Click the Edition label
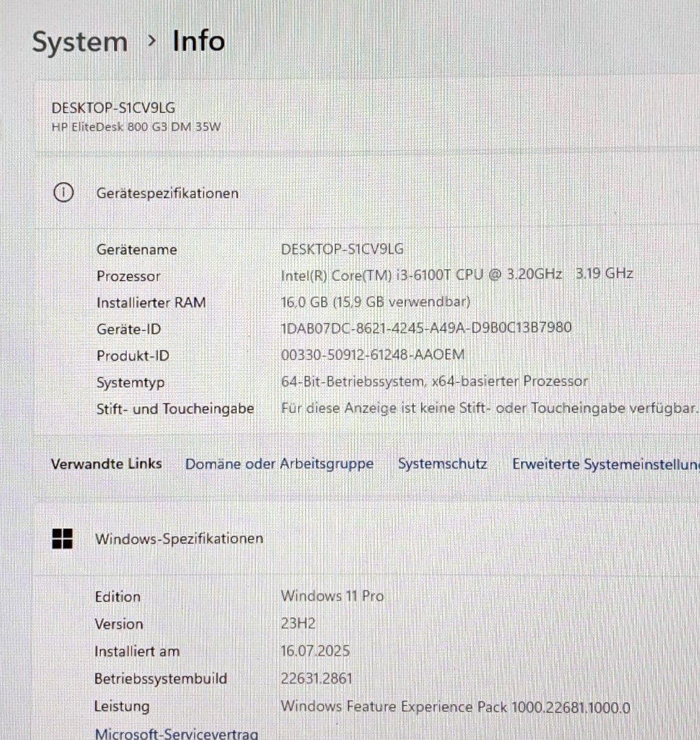700x740 pixels. coord(117,597)
